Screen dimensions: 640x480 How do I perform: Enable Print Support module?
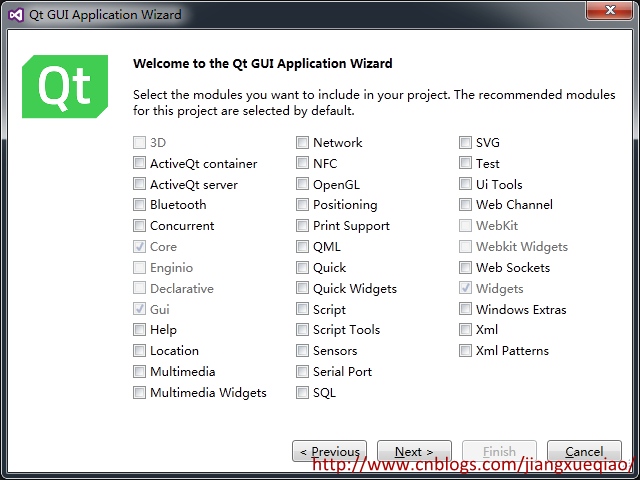[302, 225]
